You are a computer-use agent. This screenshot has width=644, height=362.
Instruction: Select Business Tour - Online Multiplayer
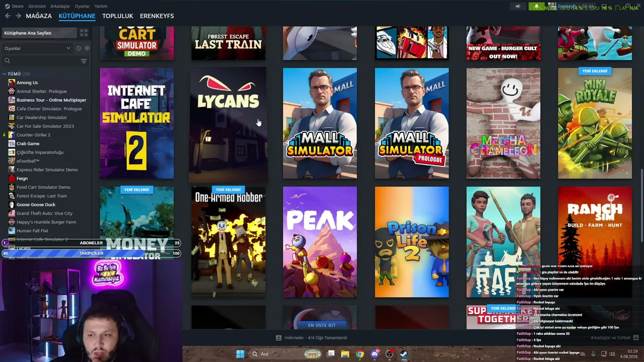tap(51, 100)
